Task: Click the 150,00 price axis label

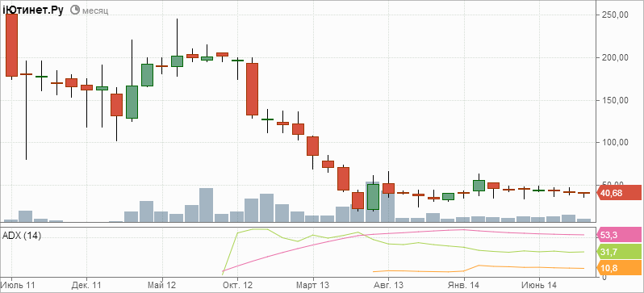Action: click(615, 100)
